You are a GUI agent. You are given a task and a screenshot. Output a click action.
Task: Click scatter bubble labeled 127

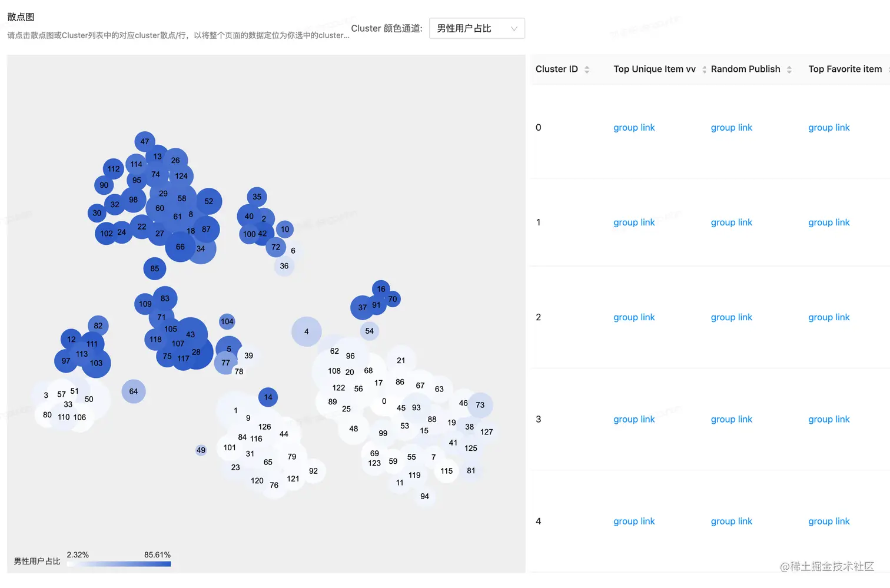(x=486, y=432)
